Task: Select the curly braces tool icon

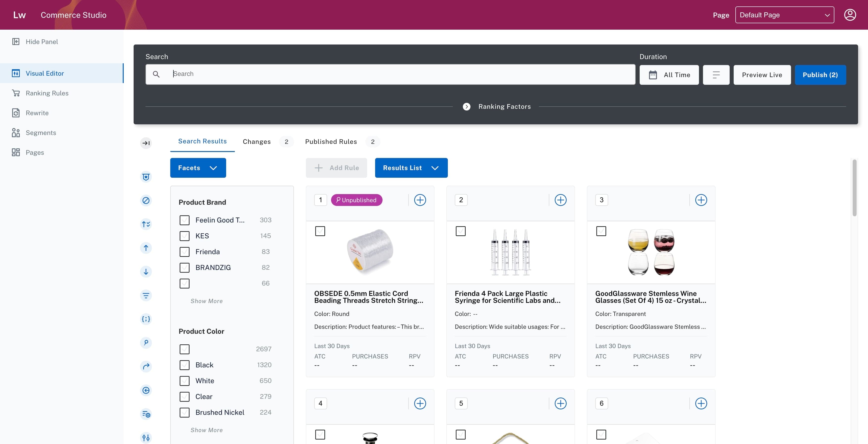Action: tap(146, 319)
